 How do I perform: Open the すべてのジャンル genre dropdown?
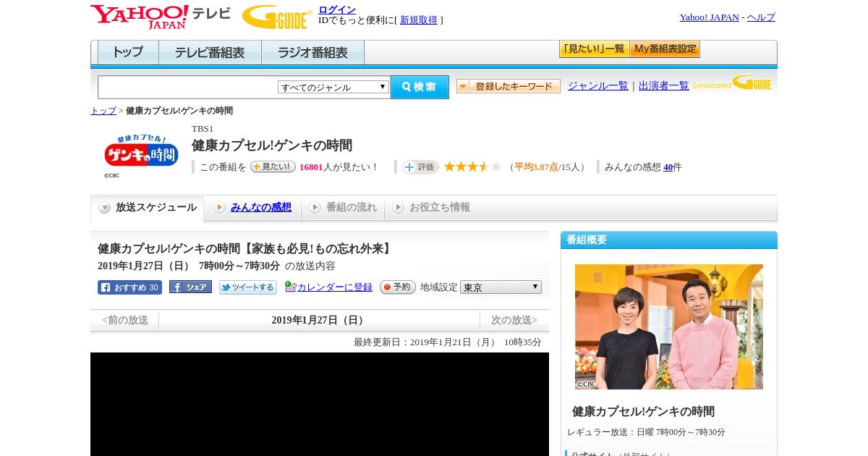click(333, 87)
